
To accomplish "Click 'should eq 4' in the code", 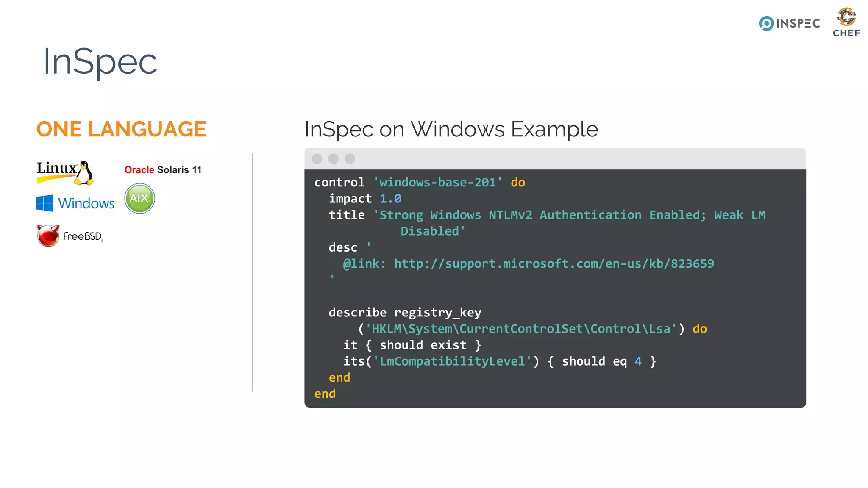I will [x=602, y=361].
